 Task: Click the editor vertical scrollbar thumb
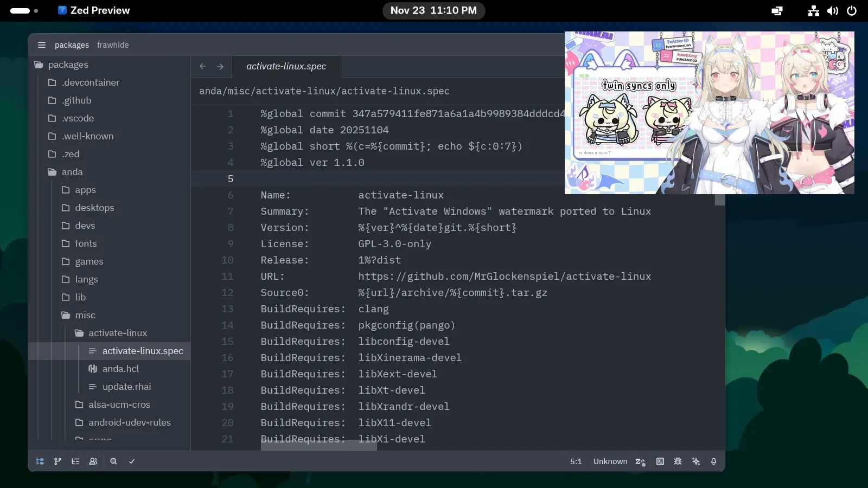(x=719, y=200)
